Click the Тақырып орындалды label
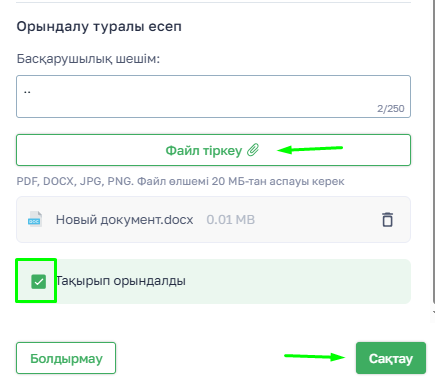The width and height of the screenshot is (435, 388). (121, 281)
